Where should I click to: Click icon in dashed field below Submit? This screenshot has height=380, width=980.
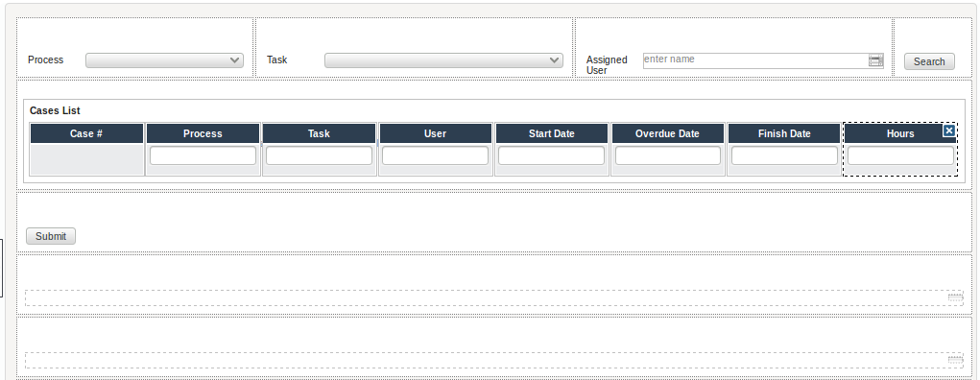click(x=955, y=297)
